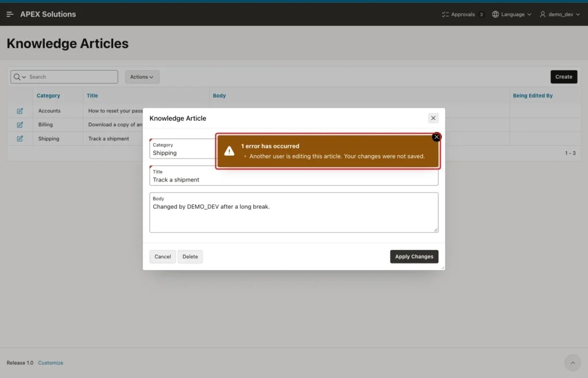Click the '1 error has occurred' heading
This screenshot has height=378, width=588.
(270, 146)
